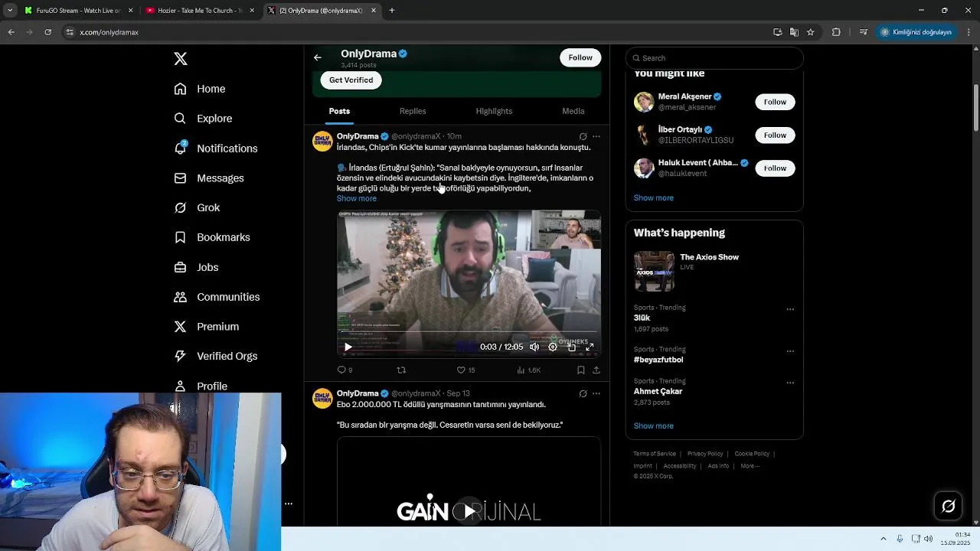Open the Privacy Policy link
The height and width of the screenshot is (551, 980).
click(x=705, y=454)
